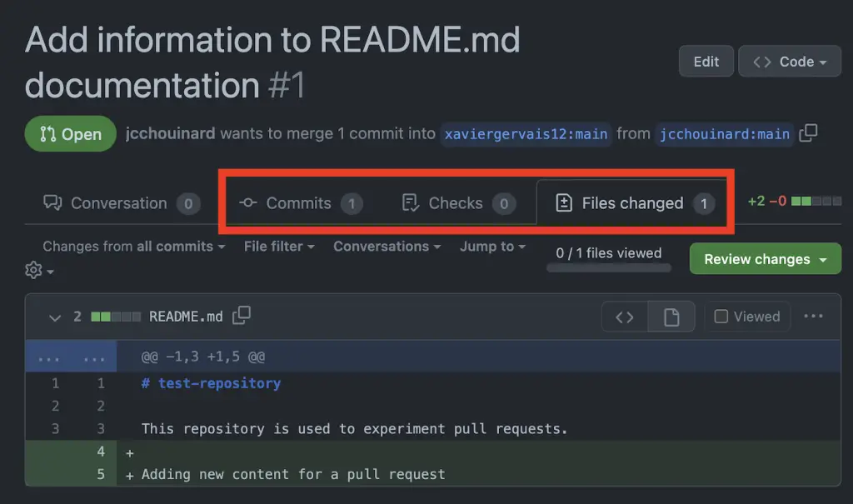Expand hidden lines above the diff hunk
Image resolution: width=853 pixels, height=504 pixels.
pyautogui.click(x=71, y=357)
